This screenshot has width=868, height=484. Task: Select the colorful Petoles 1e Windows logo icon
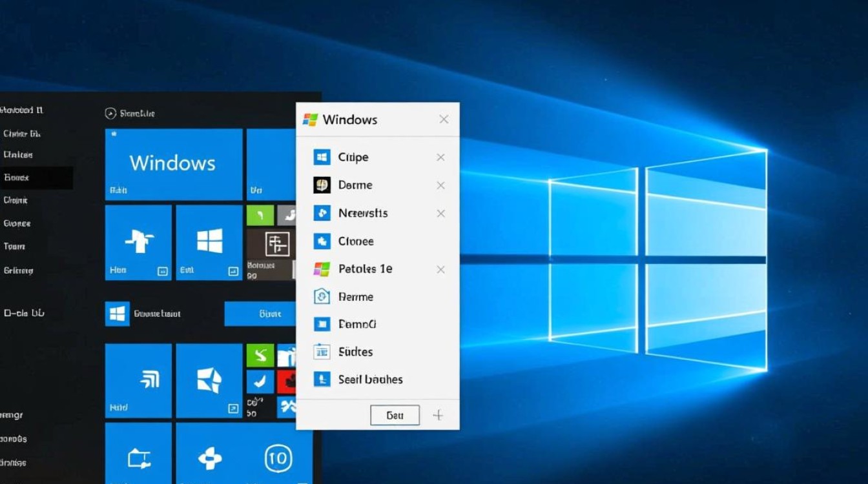[321, 269]
